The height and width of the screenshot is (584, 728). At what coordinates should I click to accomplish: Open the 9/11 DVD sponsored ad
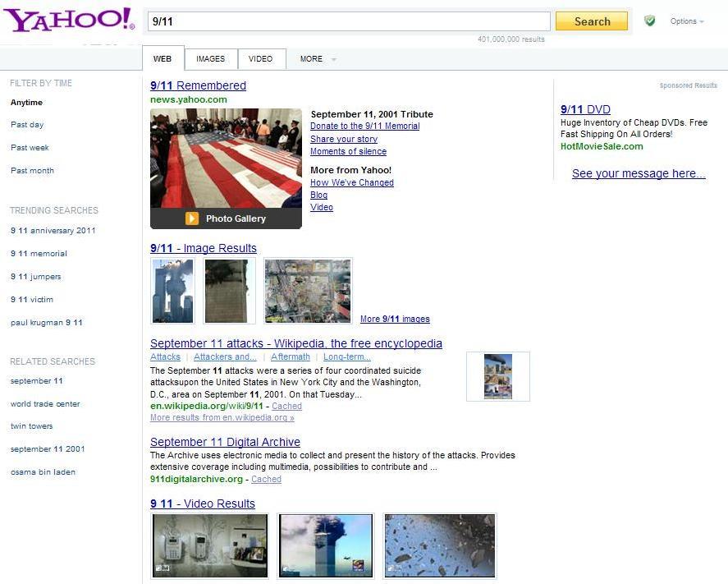click(x=585, y=109)
